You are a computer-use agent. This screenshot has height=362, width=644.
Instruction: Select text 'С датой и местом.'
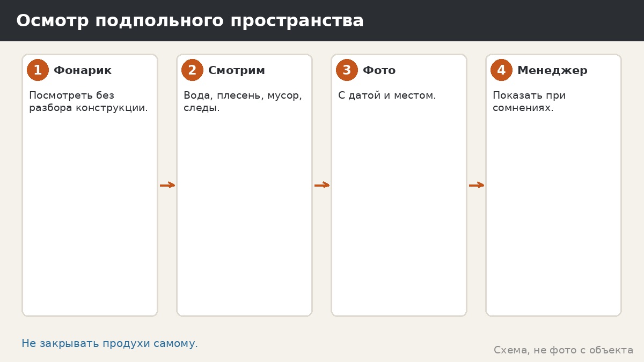pyautogui.click(x=387, y=95)
